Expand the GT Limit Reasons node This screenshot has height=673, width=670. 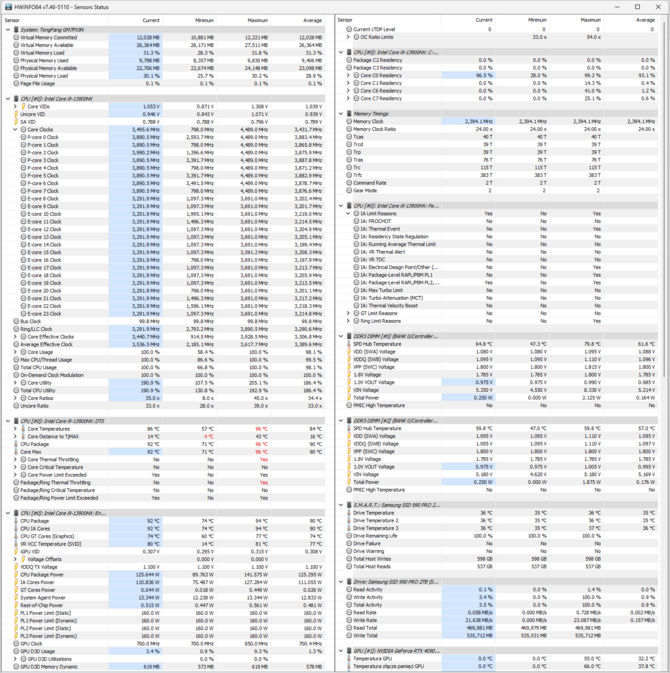[349, 312]
